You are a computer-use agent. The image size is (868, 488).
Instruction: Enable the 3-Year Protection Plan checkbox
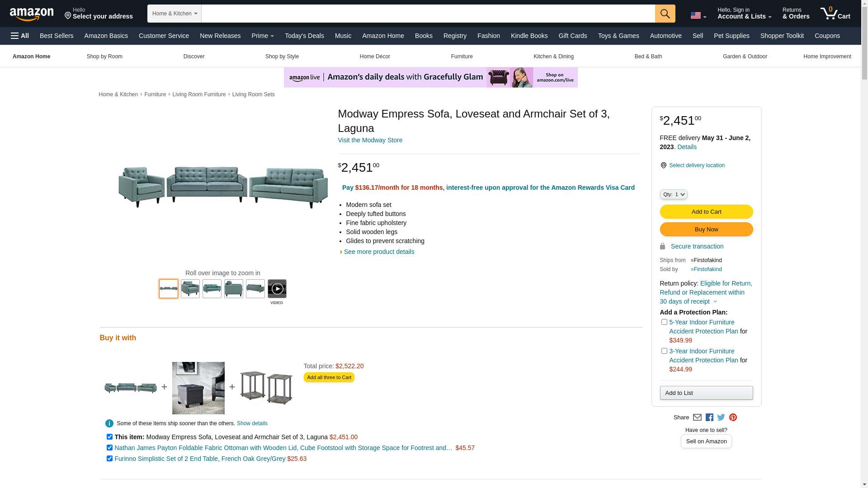[664, 351]
